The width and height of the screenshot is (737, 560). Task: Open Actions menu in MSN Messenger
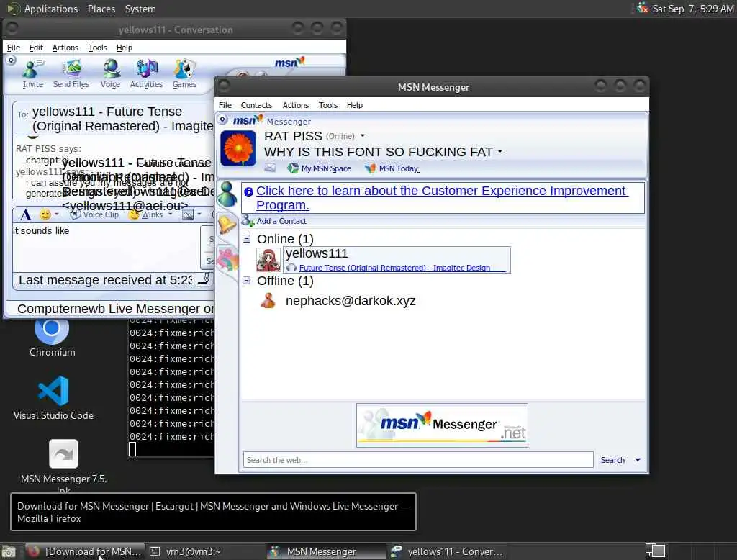pyautogui.click(x=295, y=105)
